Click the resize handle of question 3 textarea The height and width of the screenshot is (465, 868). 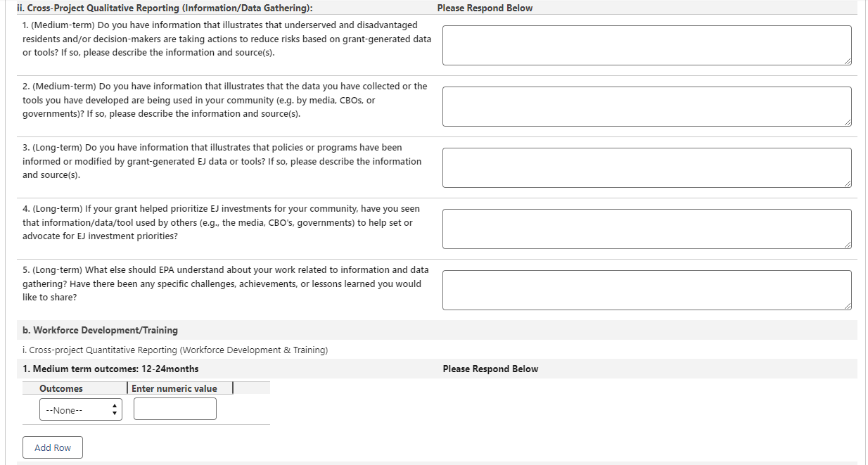tap(848, 184)
